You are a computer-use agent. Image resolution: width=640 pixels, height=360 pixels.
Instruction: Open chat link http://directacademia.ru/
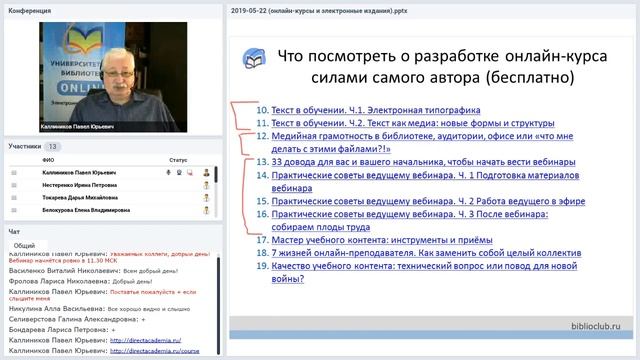145,340
